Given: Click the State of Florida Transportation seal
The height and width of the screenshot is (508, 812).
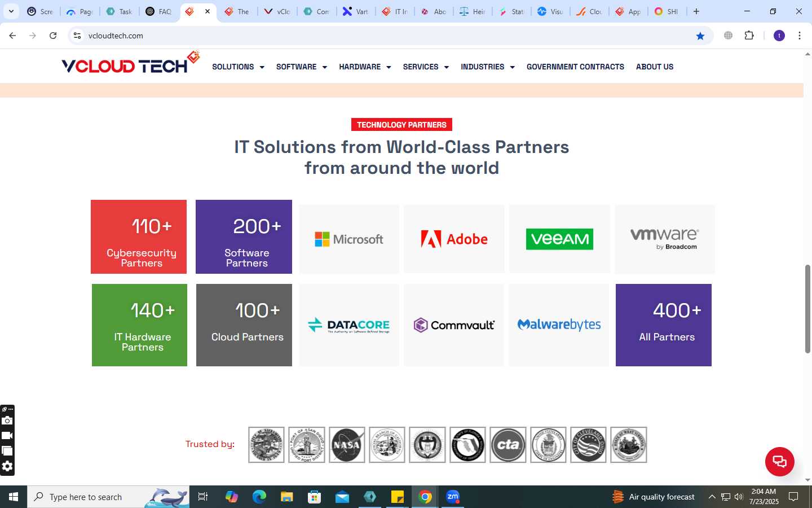Looking at the screenshot, I should coord(467,445).
